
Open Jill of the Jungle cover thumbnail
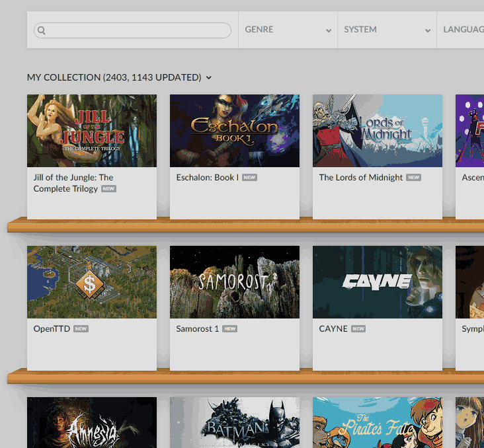(92, 131)
